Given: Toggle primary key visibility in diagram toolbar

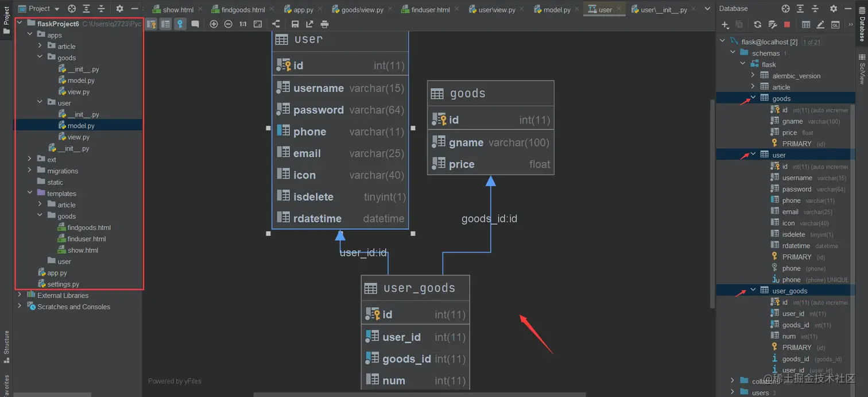Looking at the screenshot, I should pos(180,24).
